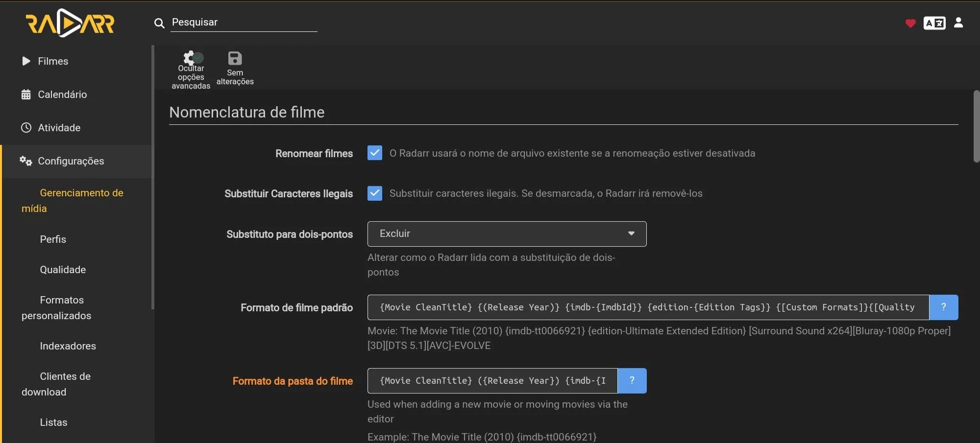980x443 pixels.
Task: Expand the Substituto para dois-pontos dropdown
Action: click(x=507, y=234)
